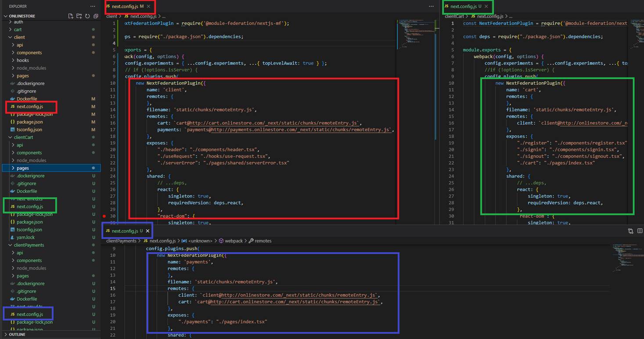This screenshot has width=644, height=339.
Task: Refresh the Explorer file tree
Action: coord(87,16)
